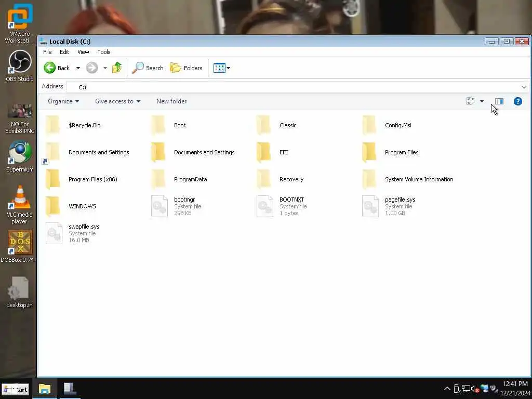Image resolution: width=532 pixels, height=399 pixels.
Task: Click the Views grid icon
Action: tap(219, 68)
